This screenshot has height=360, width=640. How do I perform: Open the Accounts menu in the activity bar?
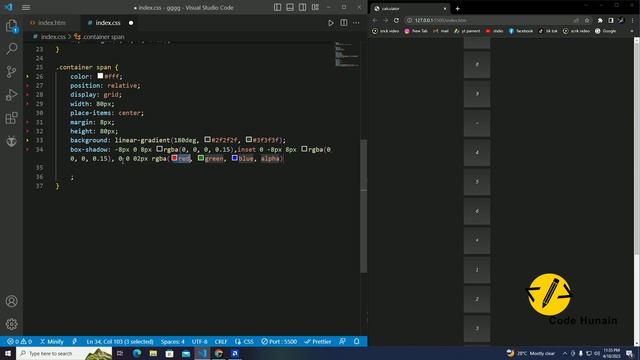click(11, 301)
